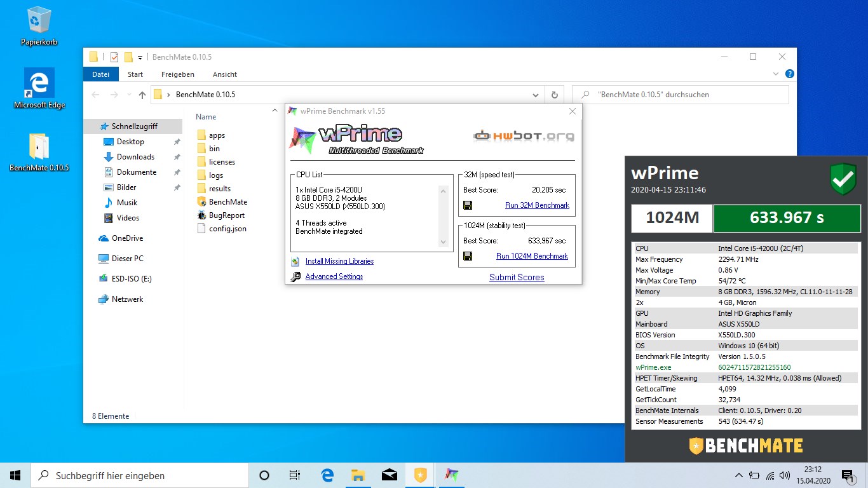This screenshot has height=488, width=868.
Task: Open the BenchMate application file
Action: click(x=222, y=201)
